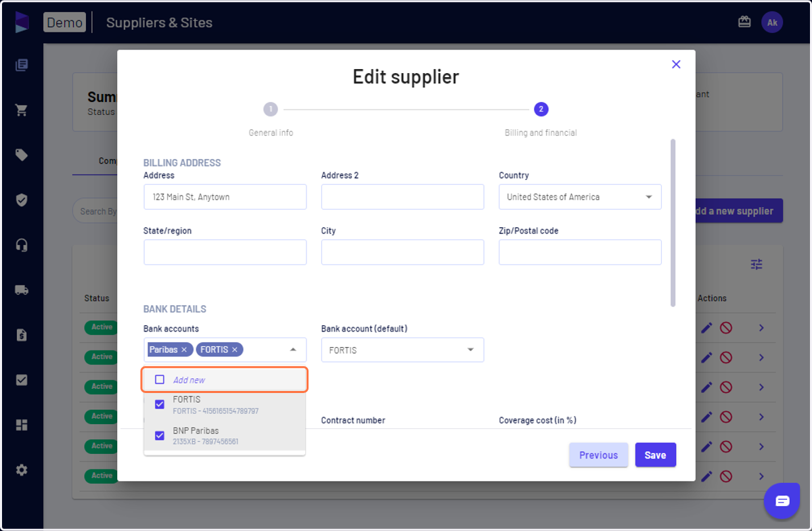812x531 pixels.
Task: Click the Previous button
Action: pyautogui.click(x=598, y=455)
